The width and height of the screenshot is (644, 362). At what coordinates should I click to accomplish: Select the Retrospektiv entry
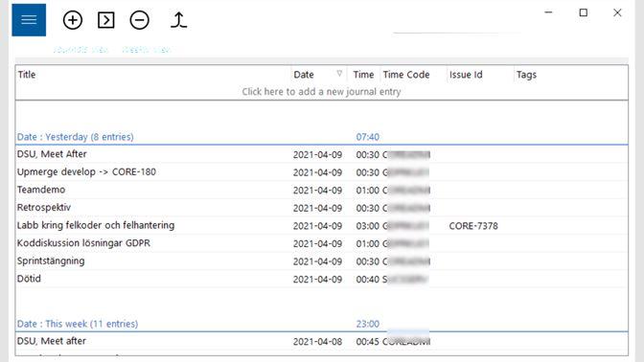322,208
